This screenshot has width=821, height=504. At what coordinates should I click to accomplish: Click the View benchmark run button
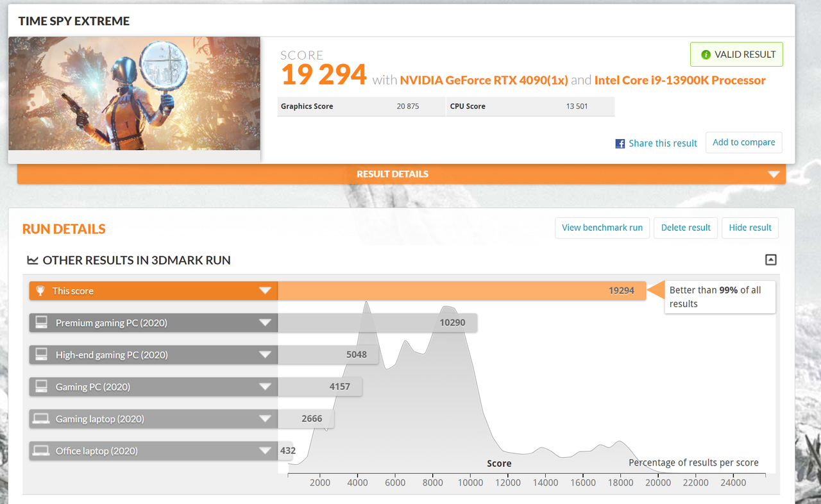pos(602,228)
